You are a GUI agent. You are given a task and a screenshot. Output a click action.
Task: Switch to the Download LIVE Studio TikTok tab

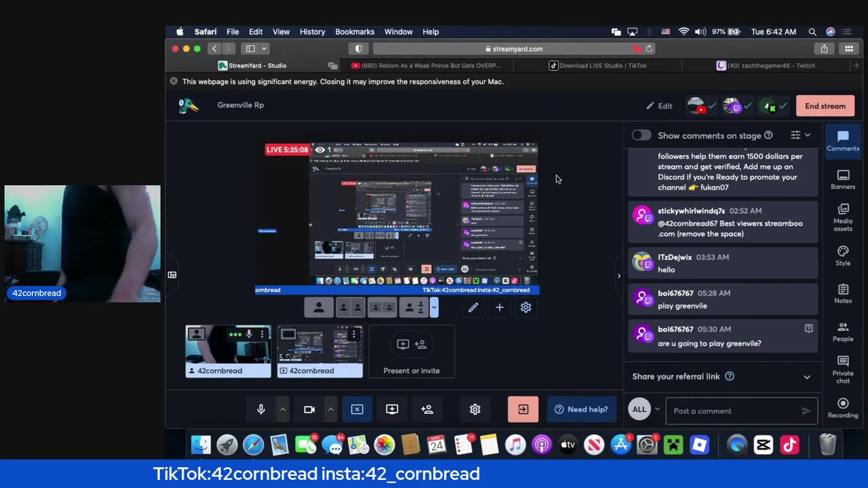click(x=597, y=66)
